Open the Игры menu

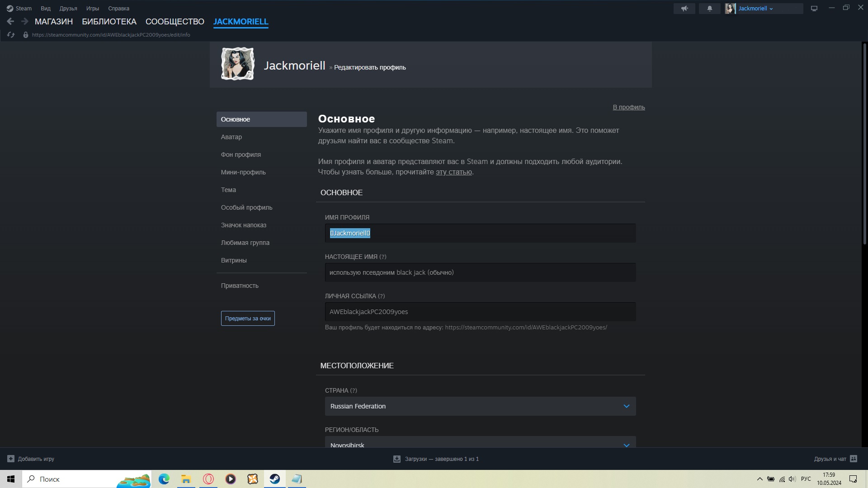point(92,9)
